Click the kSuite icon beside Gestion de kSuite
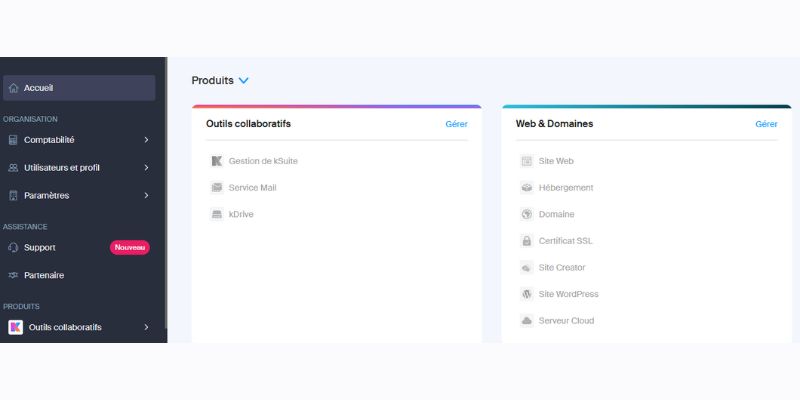The width and height of the screenshot is (800, 400). tap(216, 161)
